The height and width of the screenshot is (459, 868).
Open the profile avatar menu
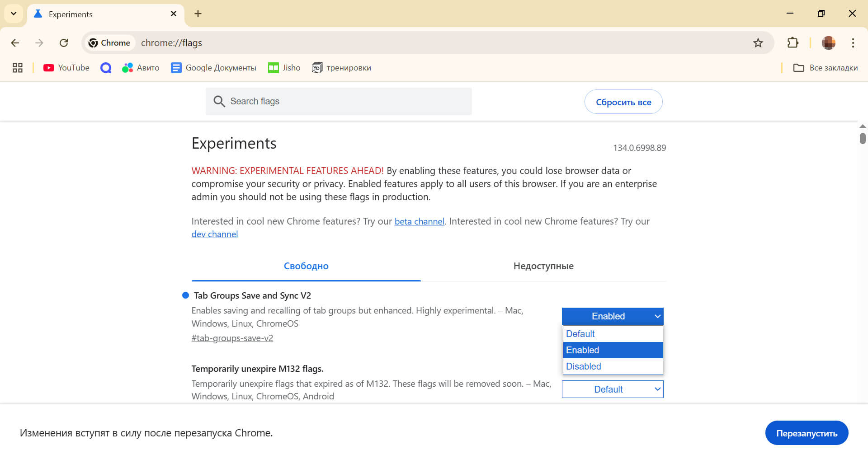pyautogui.click(x=829, y=43)
